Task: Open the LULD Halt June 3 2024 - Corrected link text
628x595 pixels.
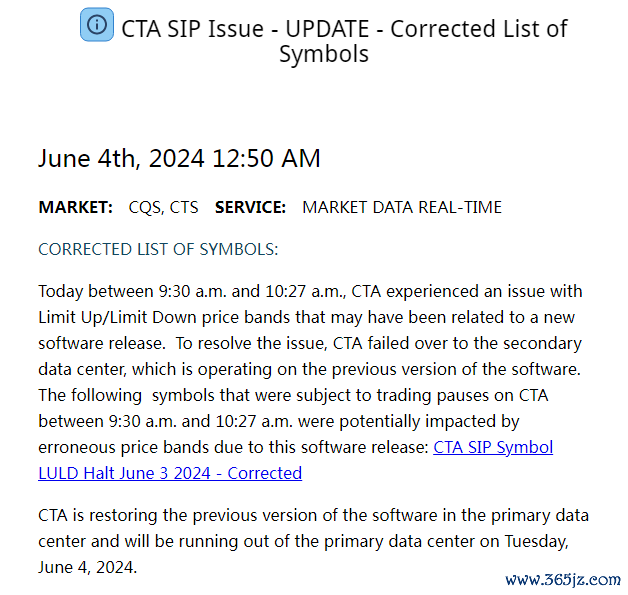Action: (170, 473)
